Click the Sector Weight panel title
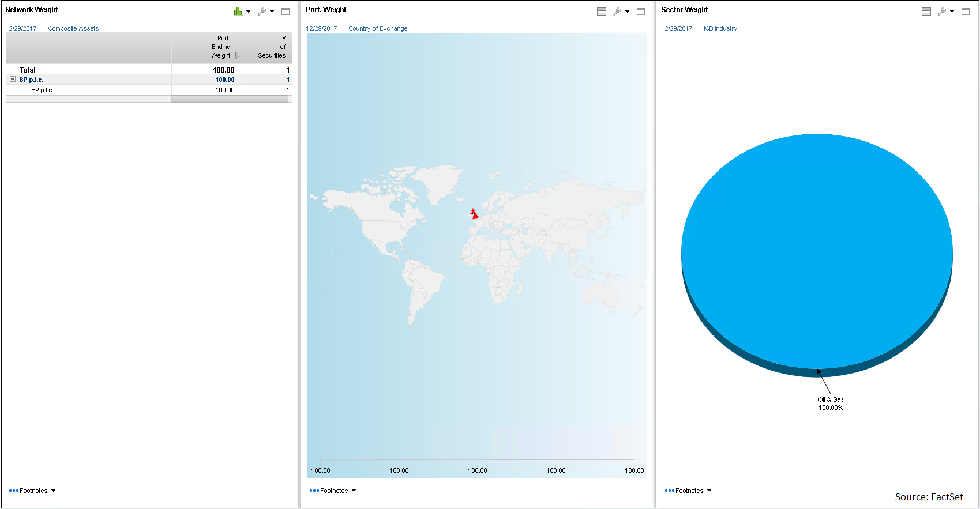 tap(684, 10)
